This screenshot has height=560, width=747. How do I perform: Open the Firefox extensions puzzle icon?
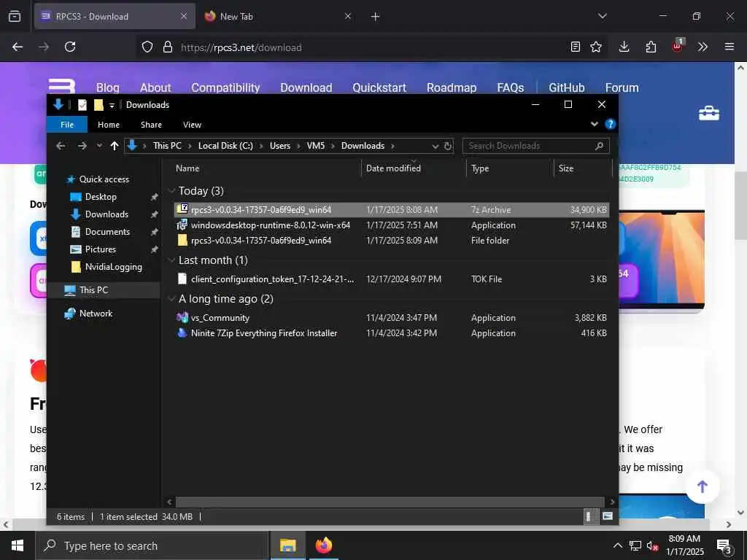651,47
